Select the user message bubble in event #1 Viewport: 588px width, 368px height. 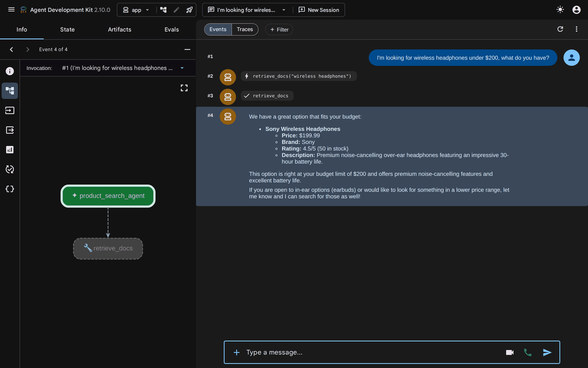pos(463,58)
